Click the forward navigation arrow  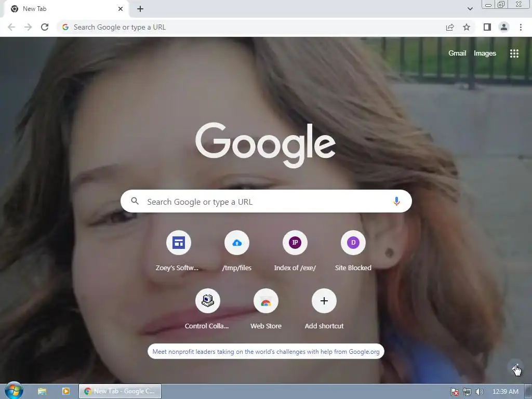(x=28, y=27)
